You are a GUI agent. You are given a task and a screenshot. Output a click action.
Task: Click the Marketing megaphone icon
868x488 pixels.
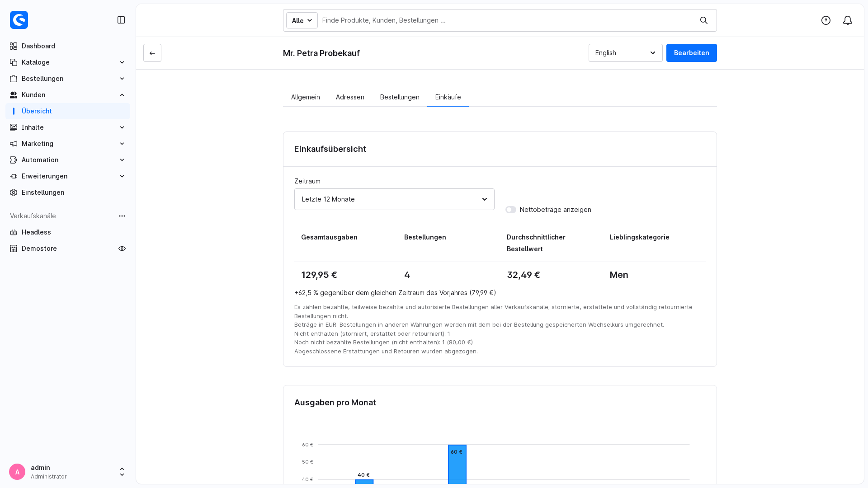tap(14, 144)
